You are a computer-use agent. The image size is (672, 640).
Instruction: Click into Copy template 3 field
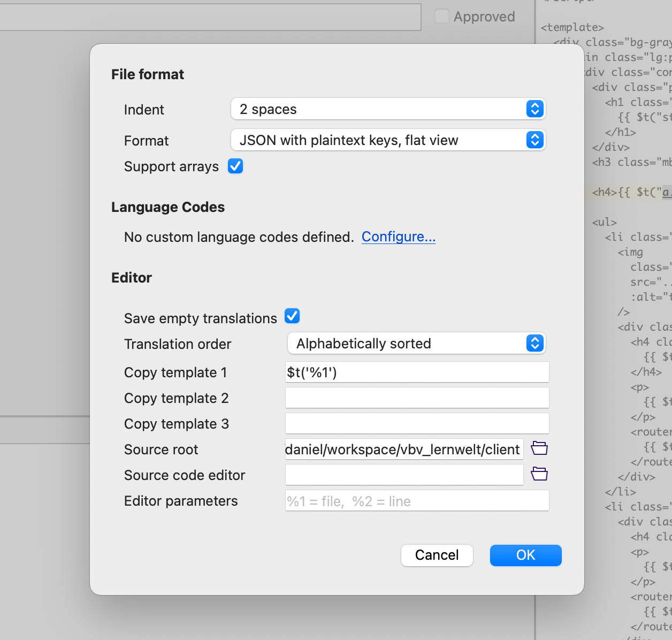point(417,423)
